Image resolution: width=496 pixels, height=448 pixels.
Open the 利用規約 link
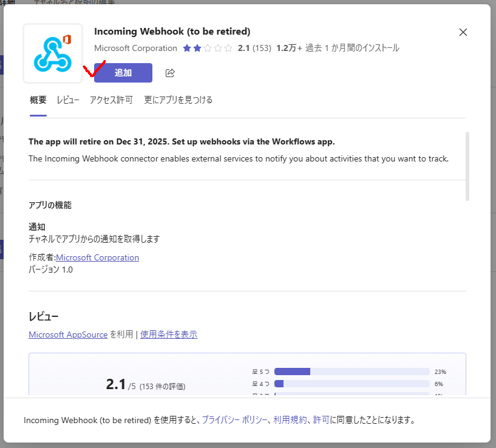290,420
